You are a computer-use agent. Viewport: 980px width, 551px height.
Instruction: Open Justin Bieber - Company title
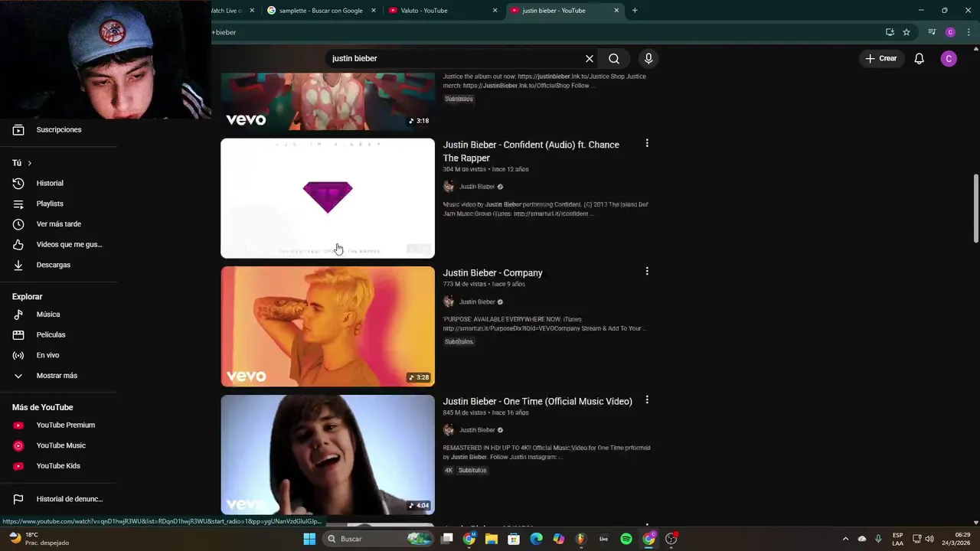tap(492, 273)
